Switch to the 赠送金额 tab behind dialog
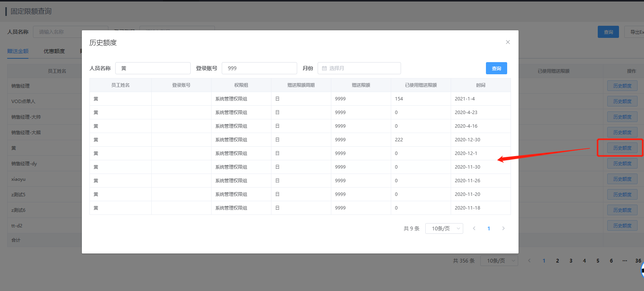The height and width of the screenshot is (291, 644). (18, 51)
